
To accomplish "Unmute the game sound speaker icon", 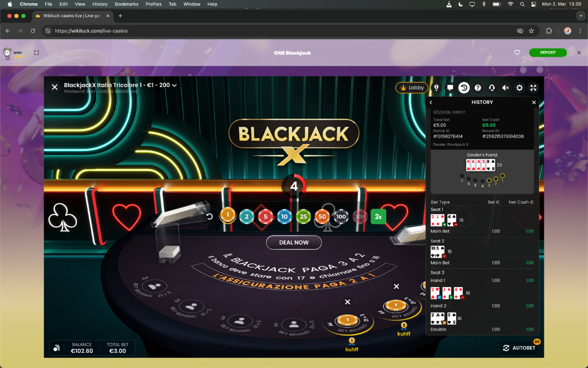I will point(506,88).
